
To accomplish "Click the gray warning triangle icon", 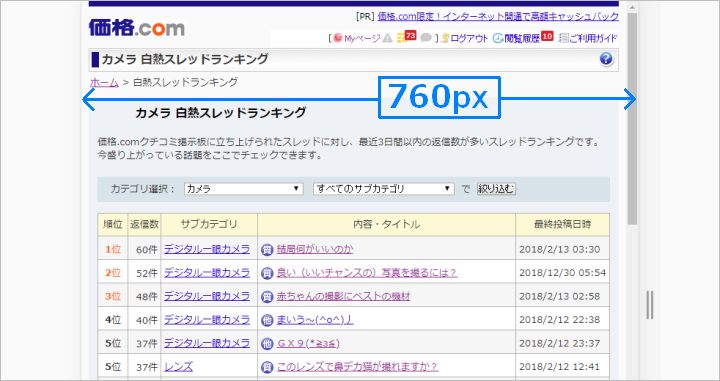I will [388, 38].
